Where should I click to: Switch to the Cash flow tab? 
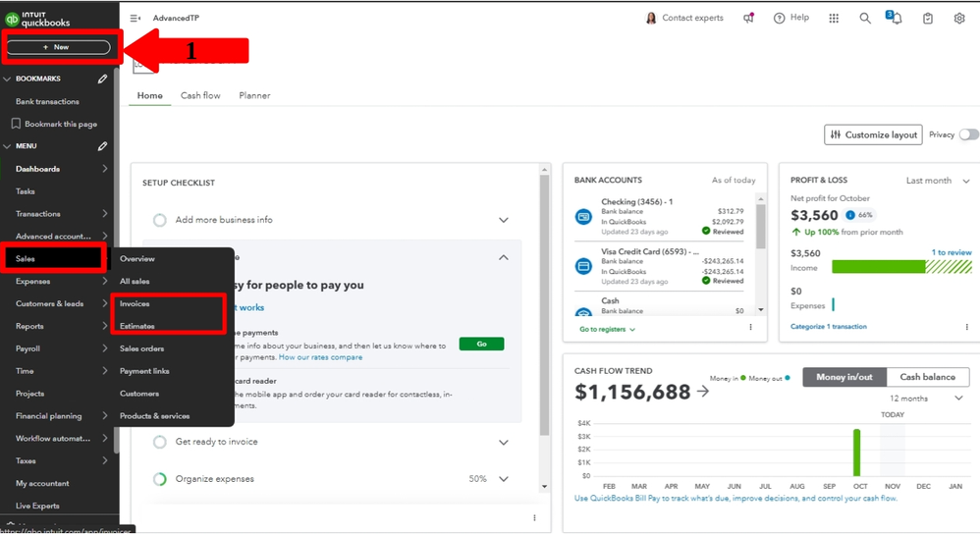click(x=200, y=95)
